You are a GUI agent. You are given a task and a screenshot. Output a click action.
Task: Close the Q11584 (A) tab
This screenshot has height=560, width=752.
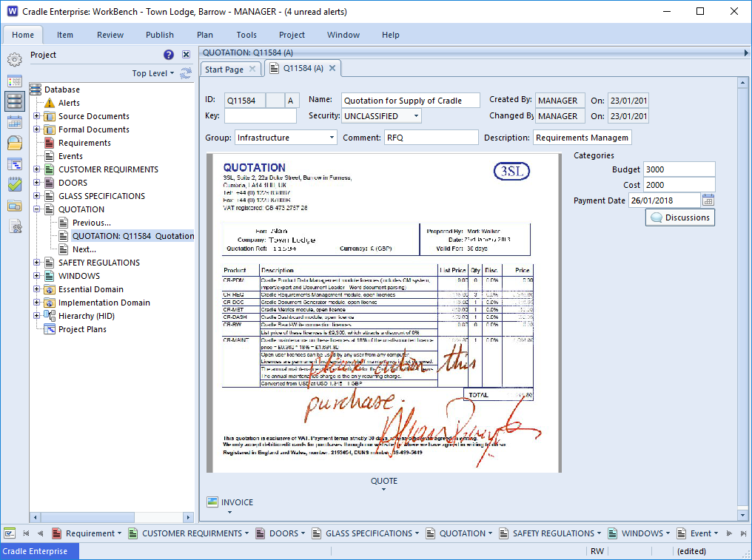(x=332, y=68)
